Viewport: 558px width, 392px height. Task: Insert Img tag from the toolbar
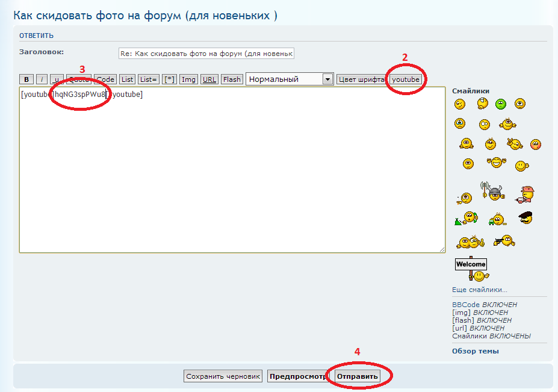[x=188, y=79]
